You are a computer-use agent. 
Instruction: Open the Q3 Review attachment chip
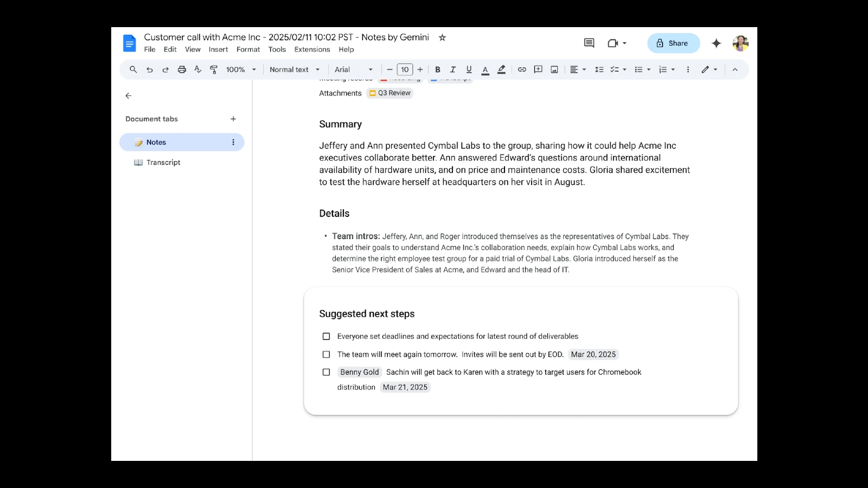(390, 93)
